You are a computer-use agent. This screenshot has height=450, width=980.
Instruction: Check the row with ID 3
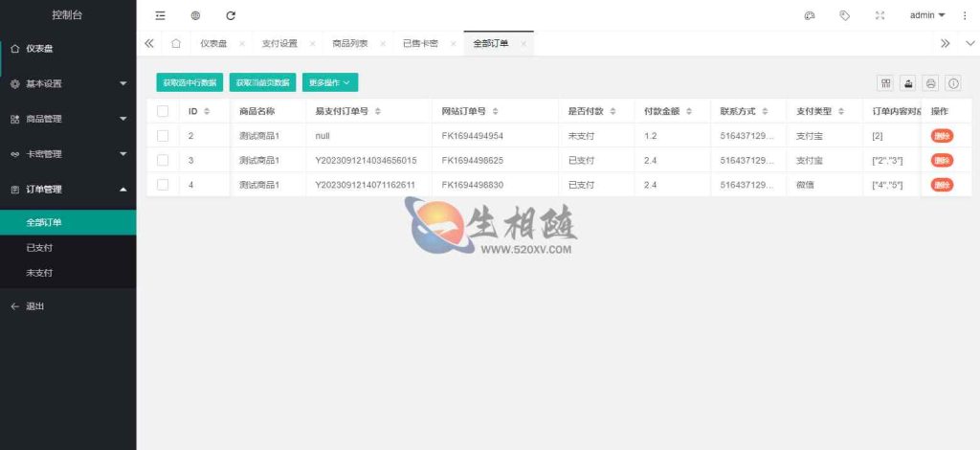[163, 160]
